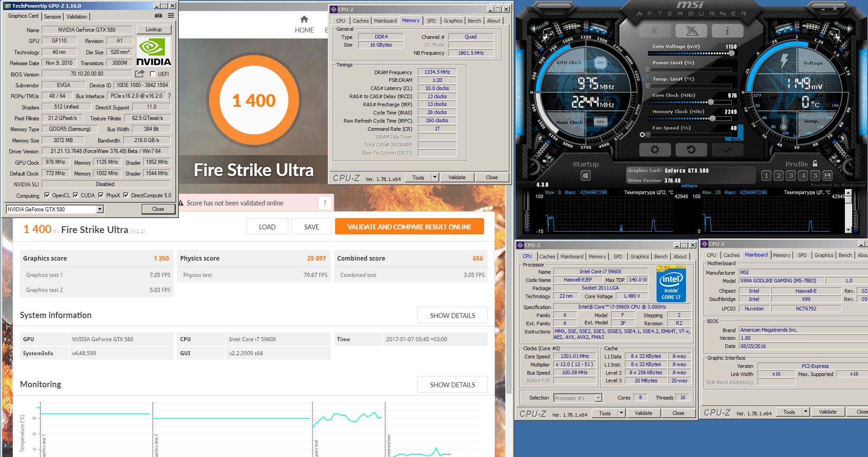Click the GPU-Z screenshot camera icon
The height and width of the screenshot is (457, 868).
pos(158,16)
